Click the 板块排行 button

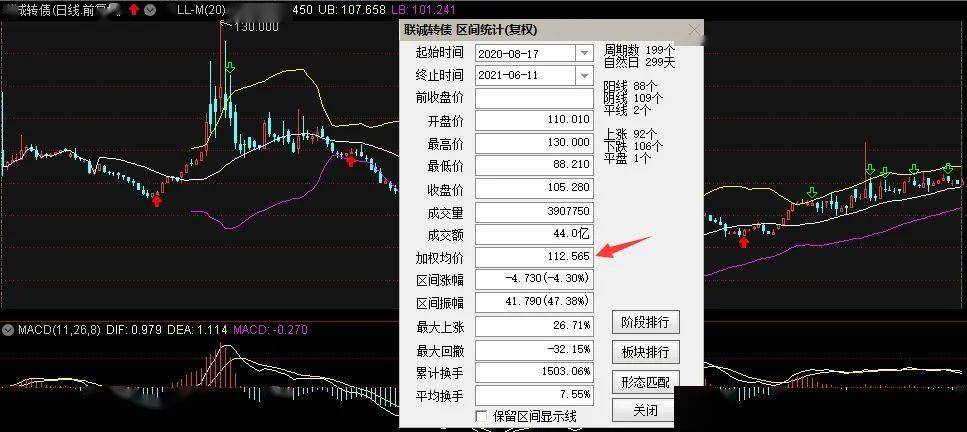646,352
